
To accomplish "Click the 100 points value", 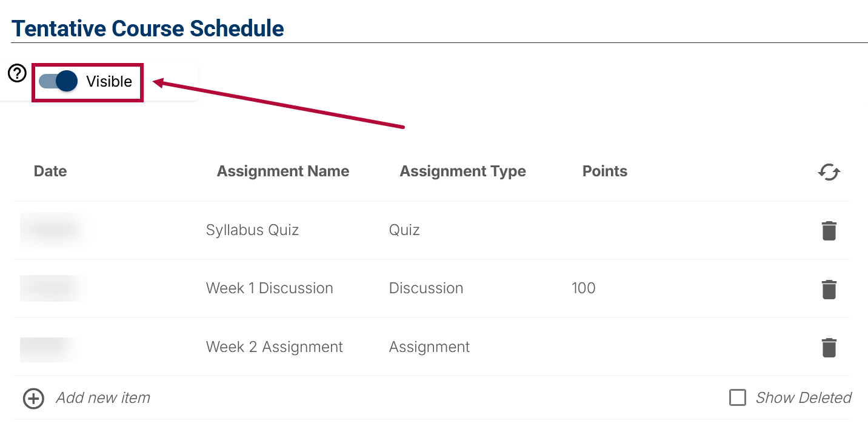I will pos(583,288).
